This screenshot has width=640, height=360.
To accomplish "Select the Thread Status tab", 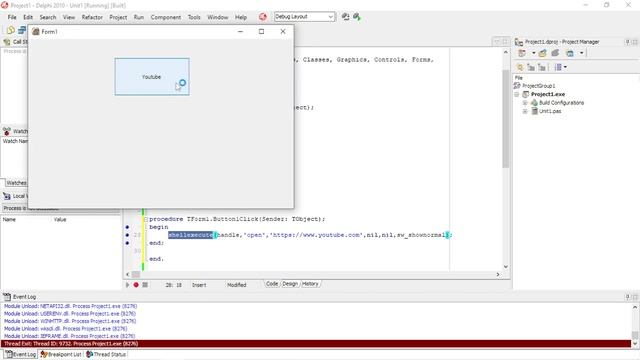I will coord(106,354).
